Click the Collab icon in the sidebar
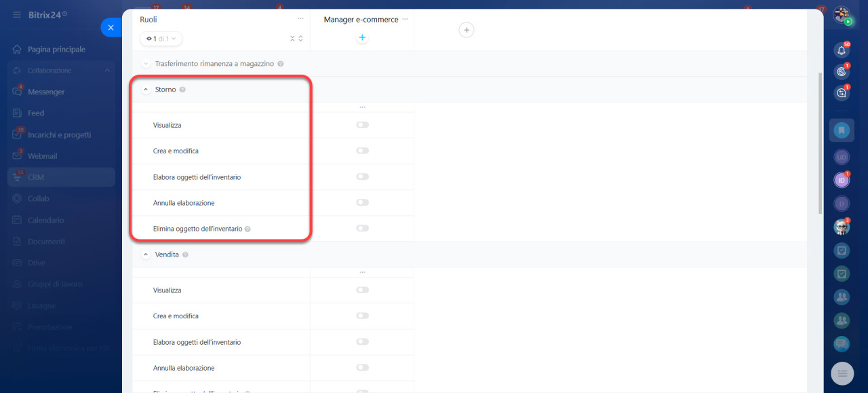868x393 pixels. 17,199
